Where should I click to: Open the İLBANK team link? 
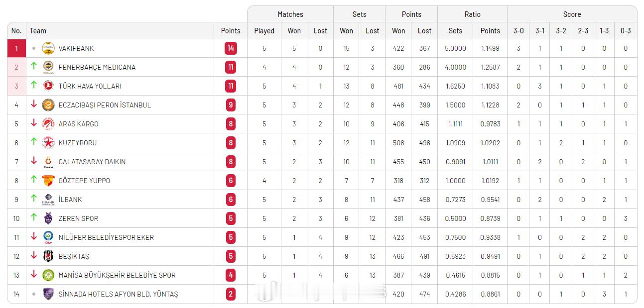[x=70, y=200]
